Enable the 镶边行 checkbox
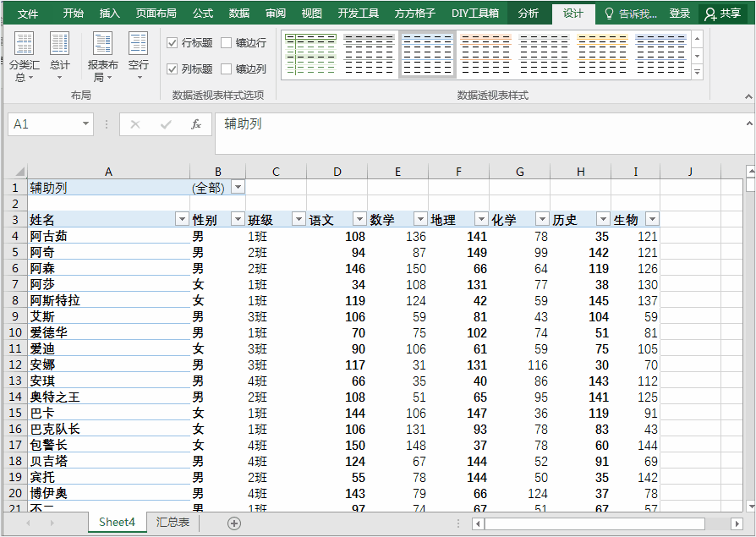Image resolution: width=756 pixels, height=537 pixels. (x=226, y=43)
